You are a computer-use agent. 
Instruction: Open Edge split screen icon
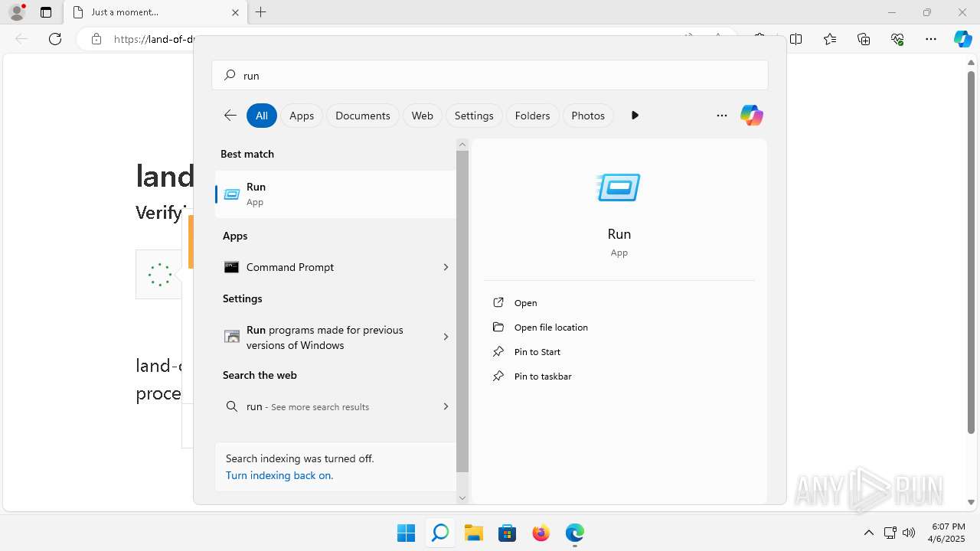pos(796,39)
